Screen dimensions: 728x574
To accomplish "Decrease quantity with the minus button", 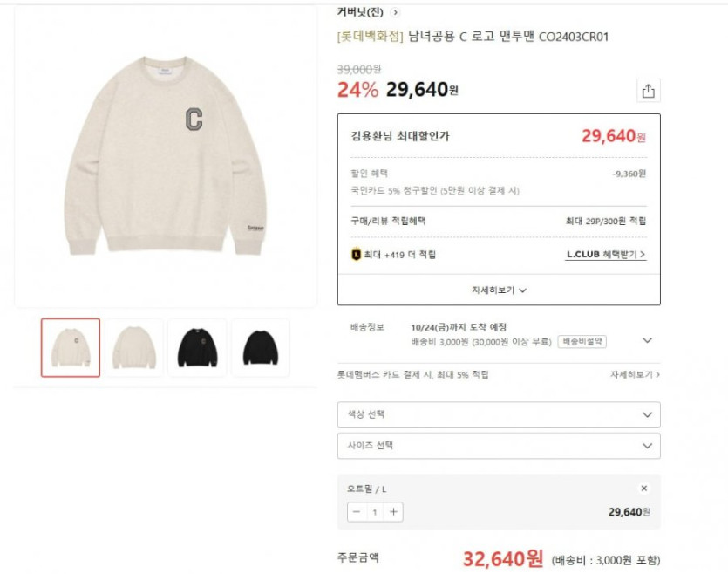I will tap(357, 512).
